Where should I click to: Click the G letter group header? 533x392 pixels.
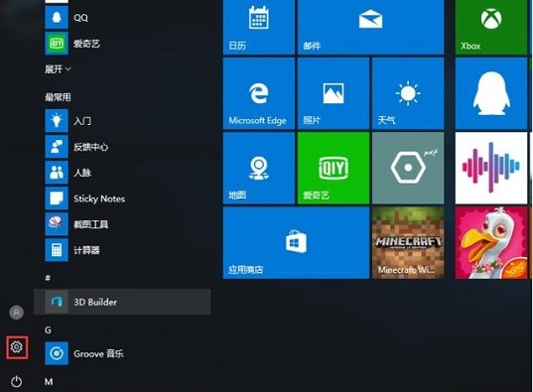point(48,329)
